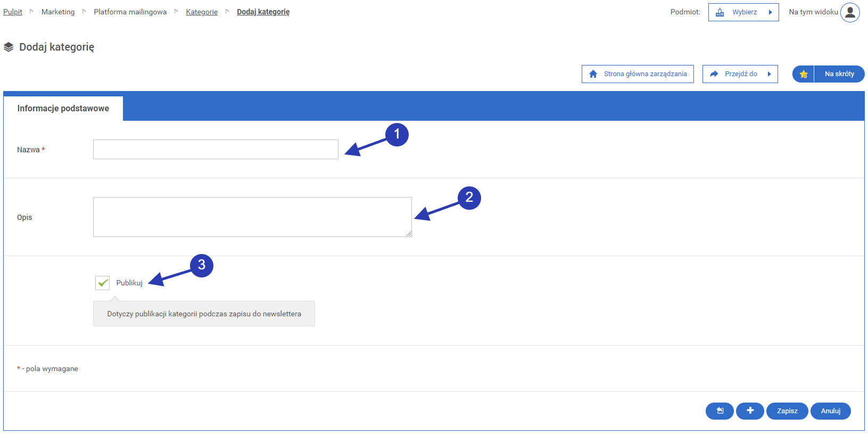The height and width of the screenshot is (434, 868).
Task: Click the Dodaj kategorię breadcrumb link
Action: point(263,12)
